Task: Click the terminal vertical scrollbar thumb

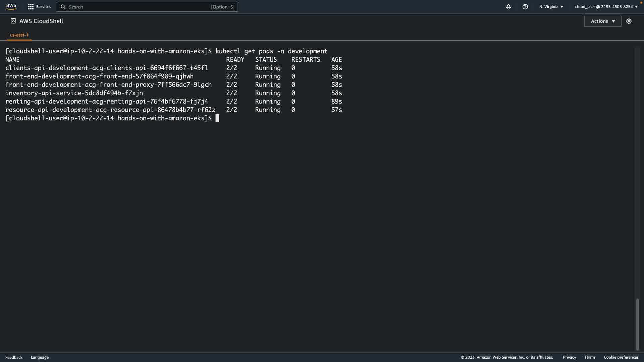Action: (637, 323)
